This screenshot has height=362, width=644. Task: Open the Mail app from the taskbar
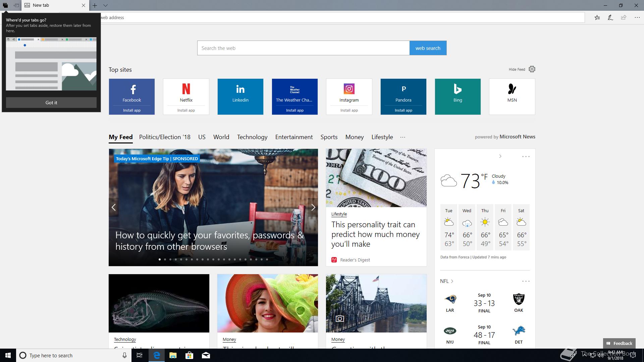tap(206, 355)
